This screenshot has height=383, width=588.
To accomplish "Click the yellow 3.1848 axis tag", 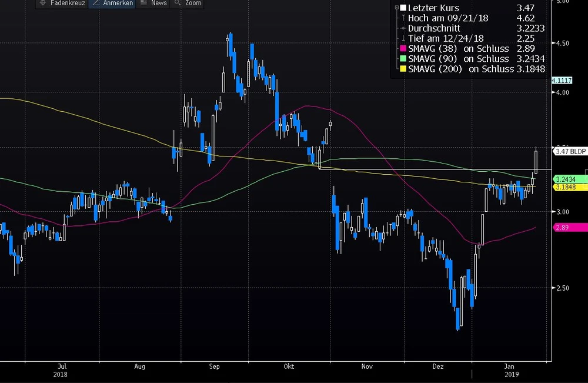I will (569, 187).
